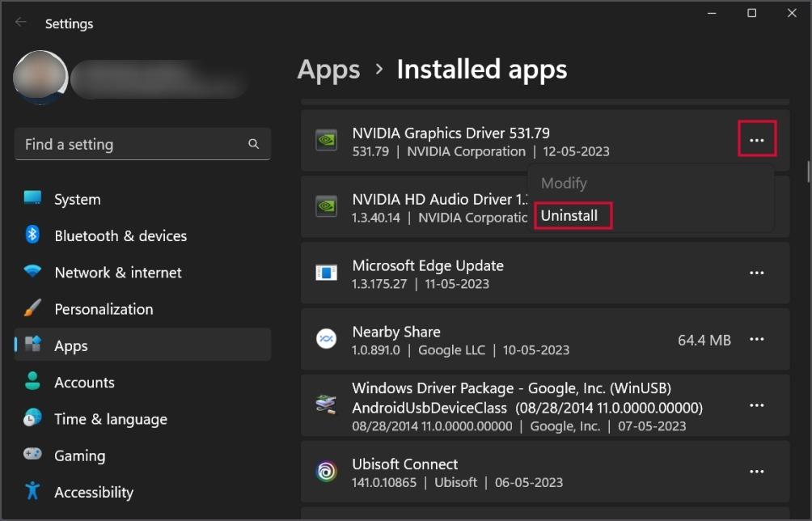Click the Bluetooth icon in the sidebar

pyautogui.click(x=32, y=235)
